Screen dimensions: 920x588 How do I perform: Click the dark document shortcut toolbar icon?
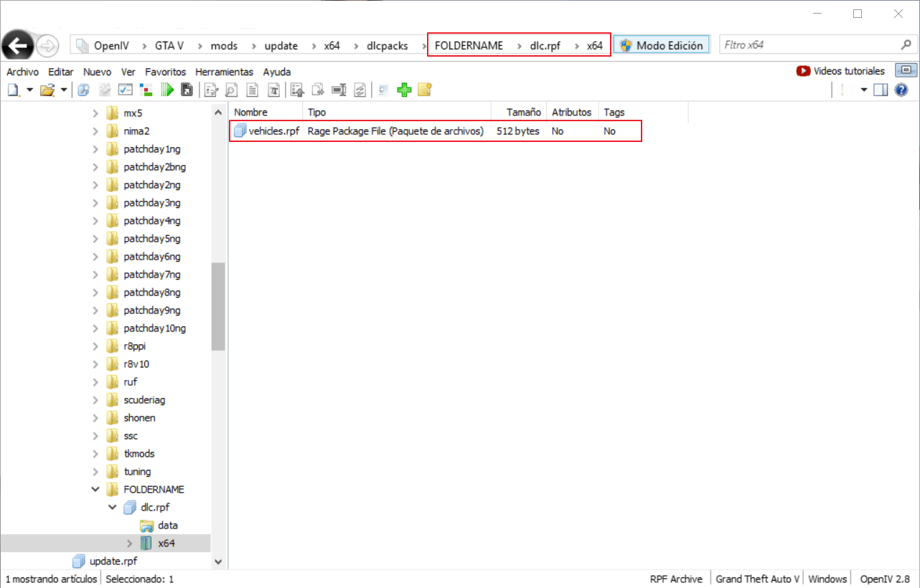point(187,90)
